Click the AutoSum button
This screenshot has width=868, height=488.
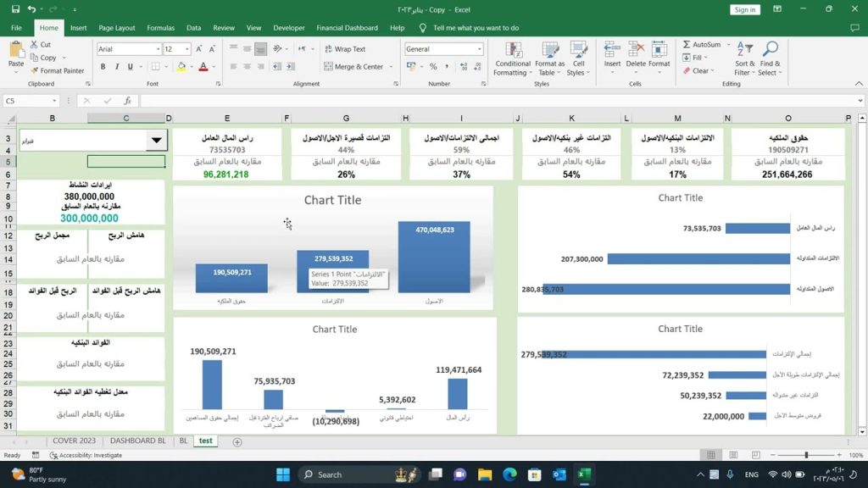pos(701,44)
